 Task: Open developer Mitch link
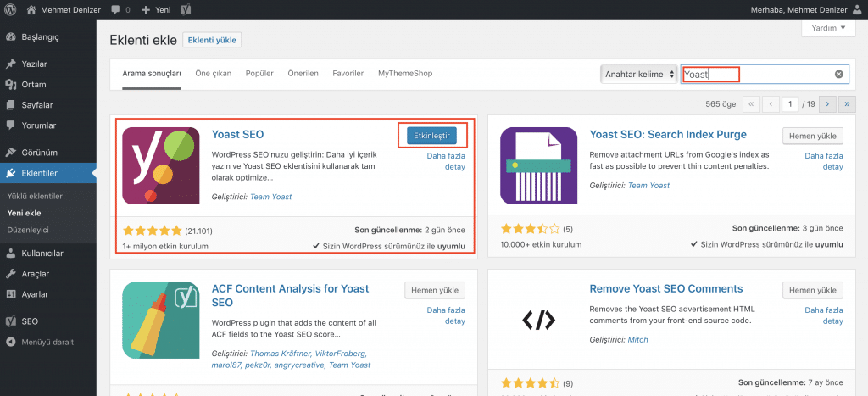pos(637,339)
